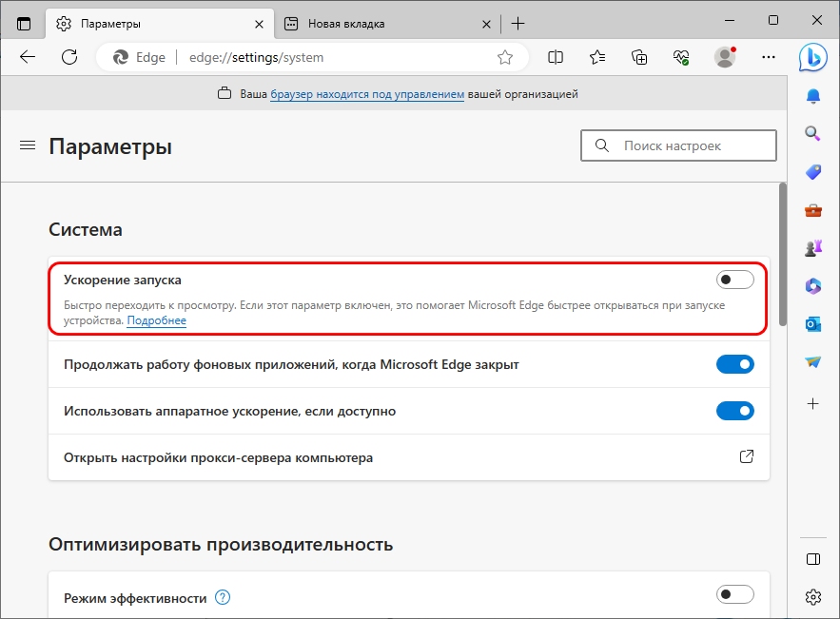Click the Browser essentials heart icon
This screenshot has width=840, height=619.
point(681,57)
